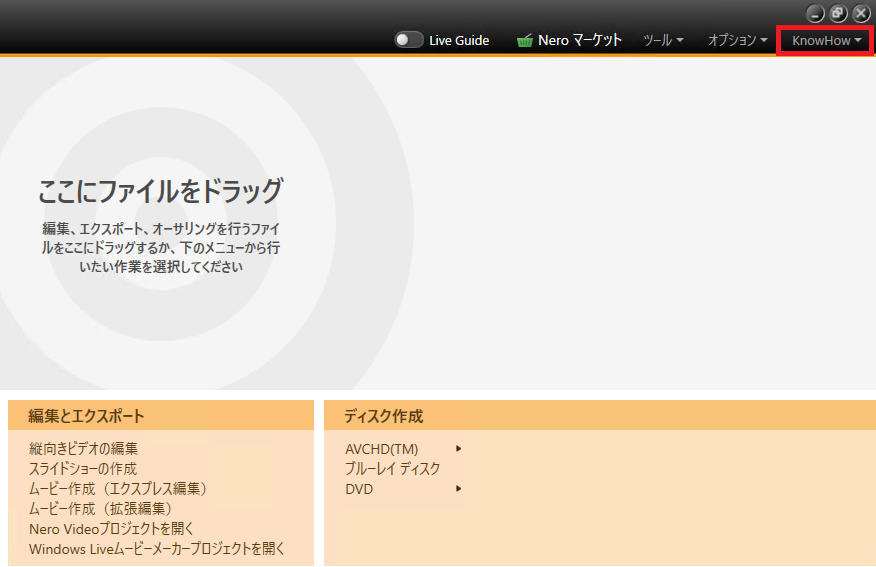Toggle the Live Guide switch
The image size is (876, 567).
coord(408,40)
